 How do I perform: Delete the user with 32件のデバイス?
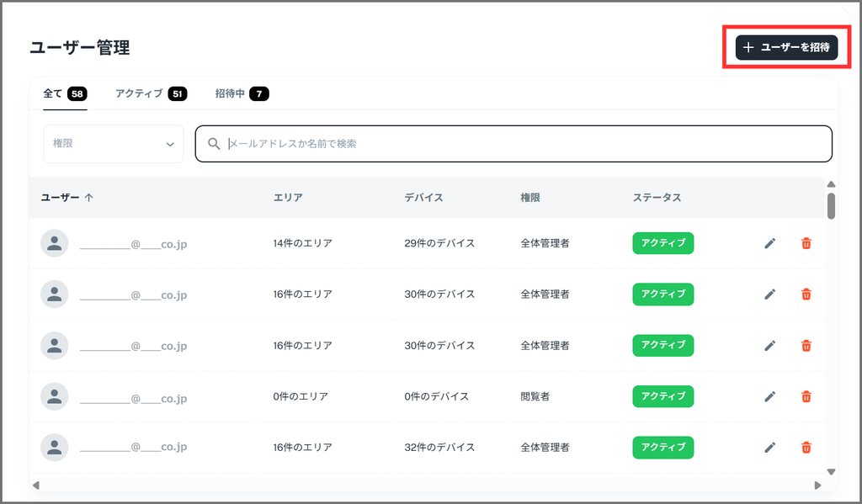click(x=806, y=448)
